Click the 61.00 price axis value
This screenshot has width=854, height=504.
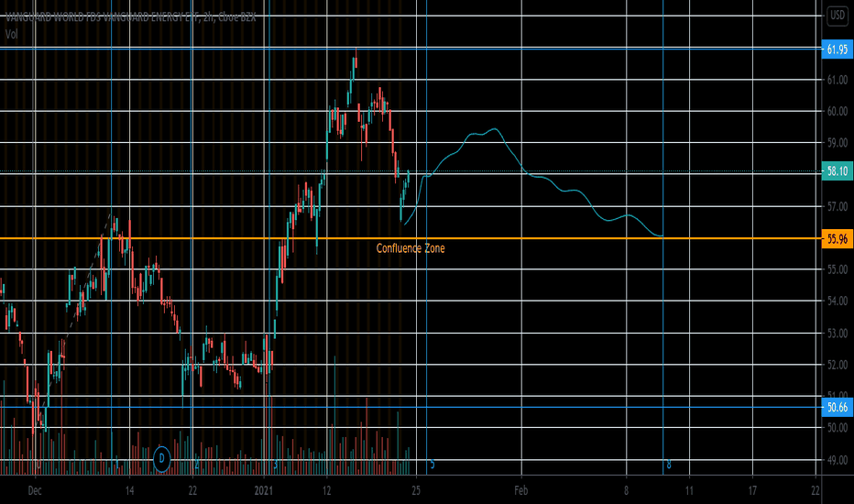[838, 80]
